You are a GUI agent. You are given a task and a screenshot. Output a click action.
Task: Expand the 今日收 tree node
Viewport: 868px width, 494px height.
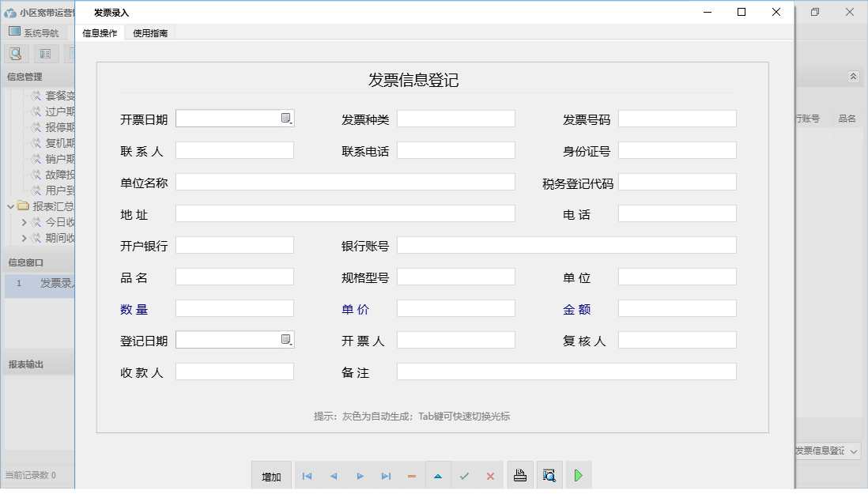pyautogui.click(x=25, y=224)
